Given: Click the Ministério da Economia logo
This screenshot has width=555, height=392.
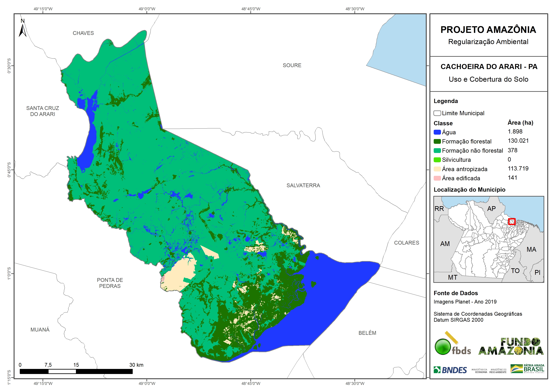Looking at the screenshot, I should click(479, 371).
